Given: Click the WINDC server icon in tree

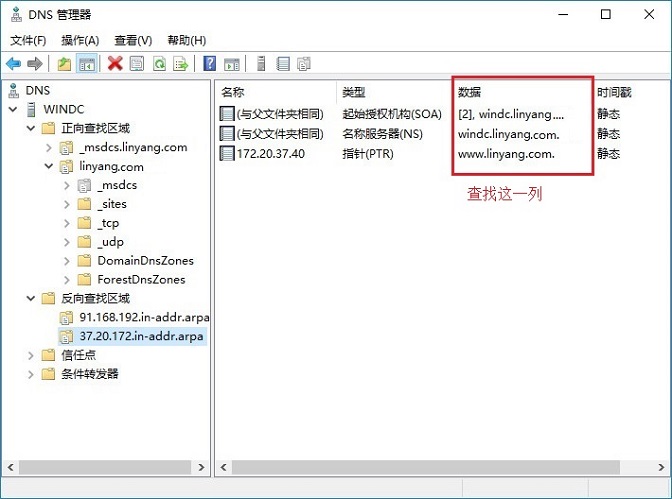Looking at the screenshot, I should coord(31,109).
